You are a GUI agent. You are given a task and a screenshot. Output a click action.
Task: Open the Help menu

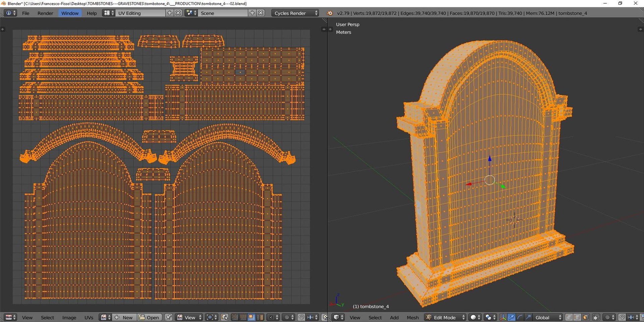92,13
